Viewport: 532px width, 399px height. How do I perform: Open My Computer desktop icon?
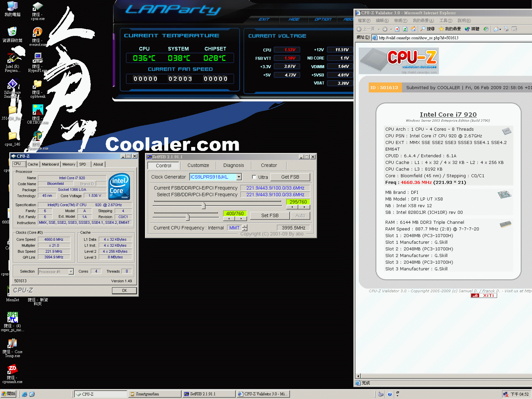pyautogui.click(x=12, y=9)
